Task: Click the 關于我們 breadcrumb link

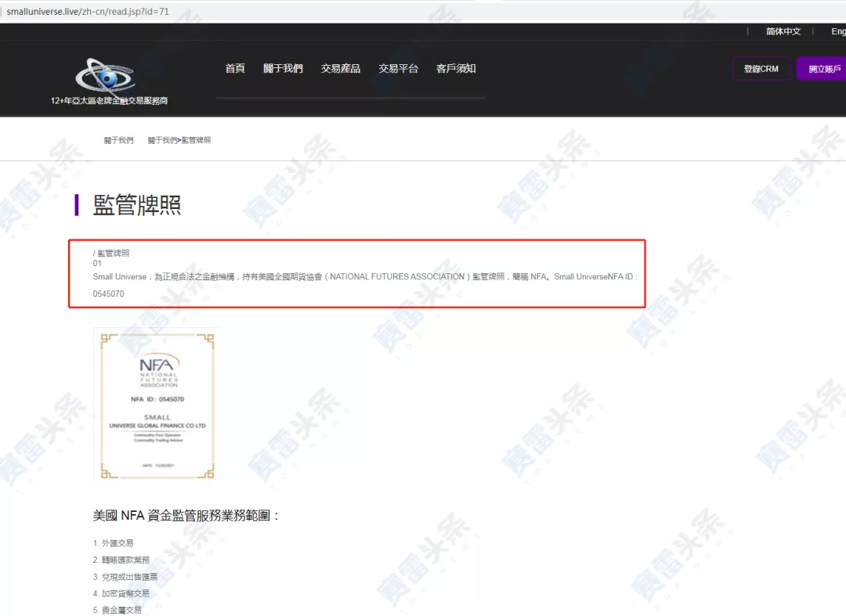Action: point(119,140)
